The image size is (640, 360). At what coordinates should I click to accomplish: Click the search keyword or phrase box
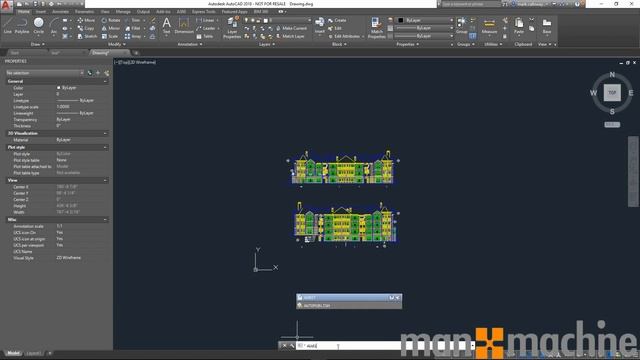coord(471,4)
